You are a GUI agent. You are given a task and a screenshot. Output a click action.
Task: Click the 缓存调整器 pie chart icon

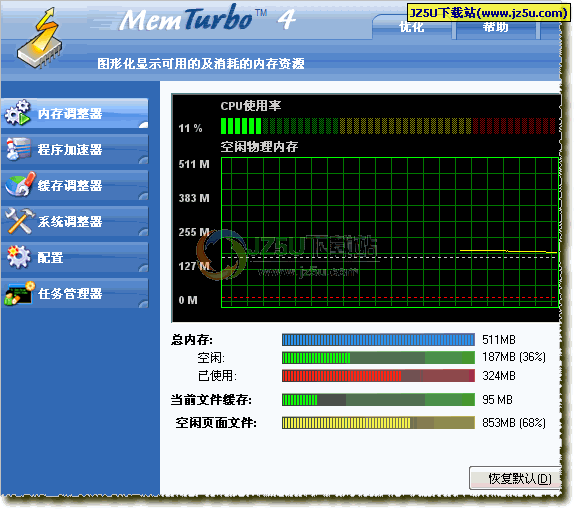(x=20, y=184)
